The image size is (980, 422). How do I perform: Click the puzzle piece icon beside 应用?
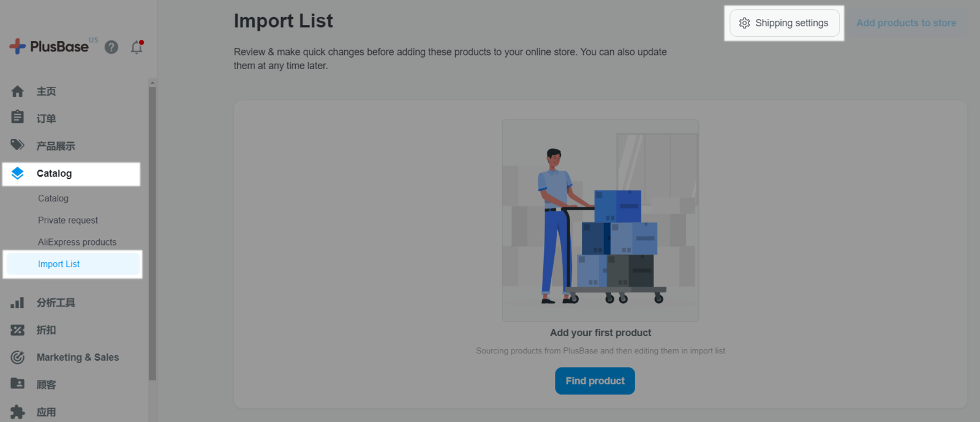[x=18, y=412]
